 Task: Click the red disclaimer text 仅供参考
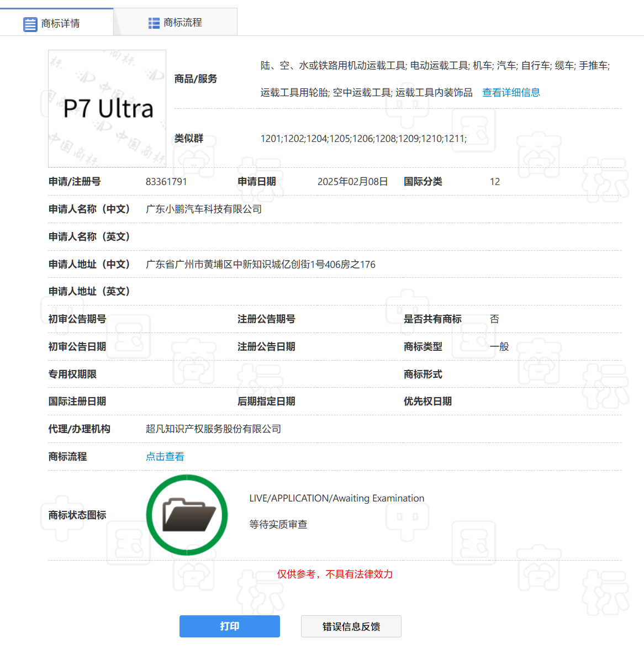tap(335, 574)
